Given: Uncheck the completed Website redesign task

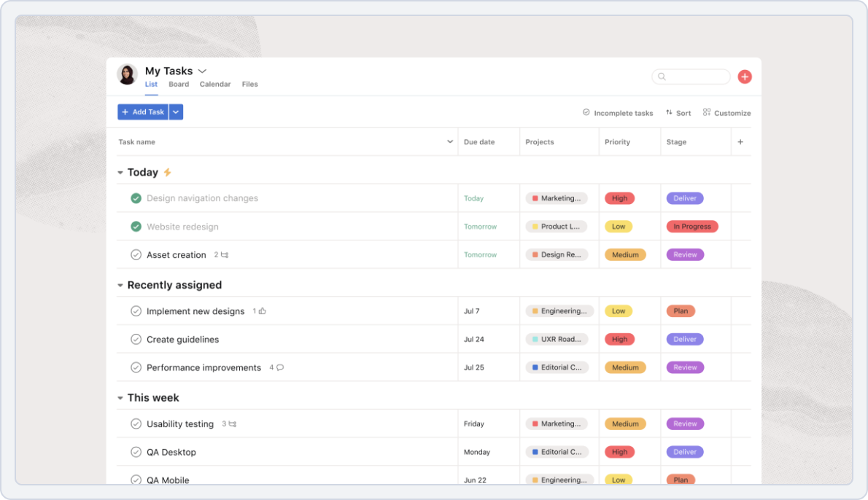Looking at the screenshot, I should [x=136, y=226].
